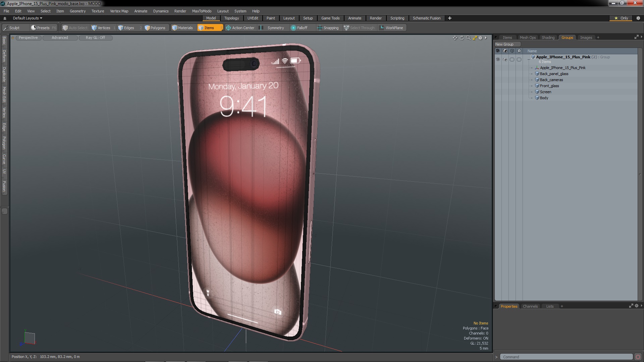Expand the Groups panel options arrow
644x362 pixels.
point(641,37)
